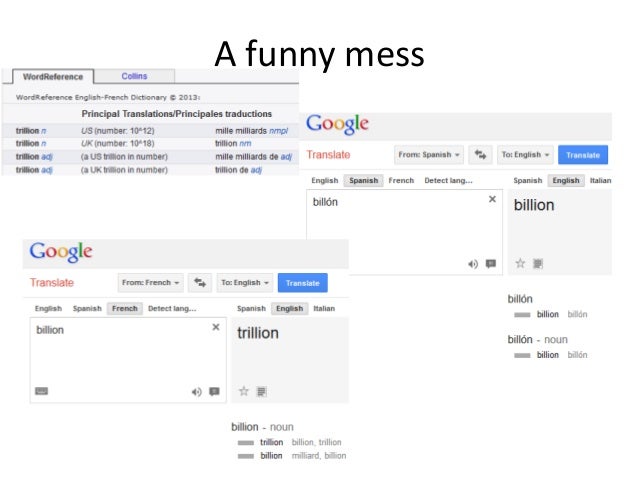
Task: Click the 'nmpl' link beside mille milliards
Action: [x=278, y=131]
